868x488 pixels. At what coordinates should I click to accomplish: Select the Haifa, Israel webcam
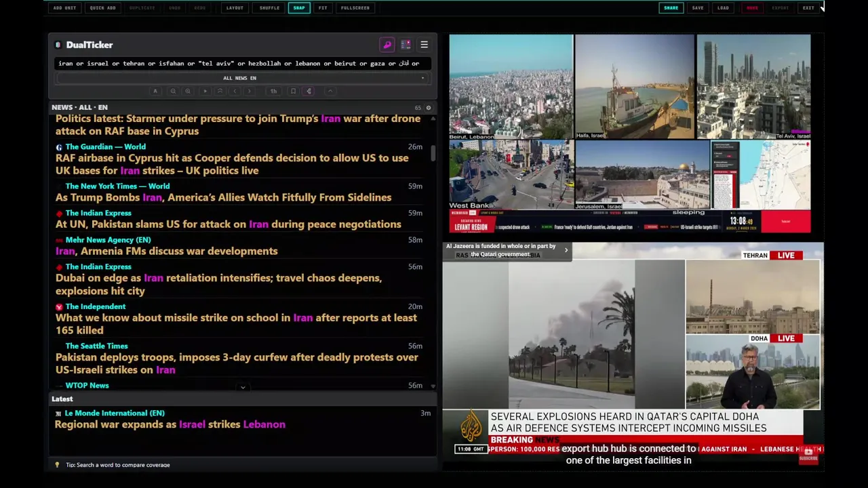(x=635, y=87)
